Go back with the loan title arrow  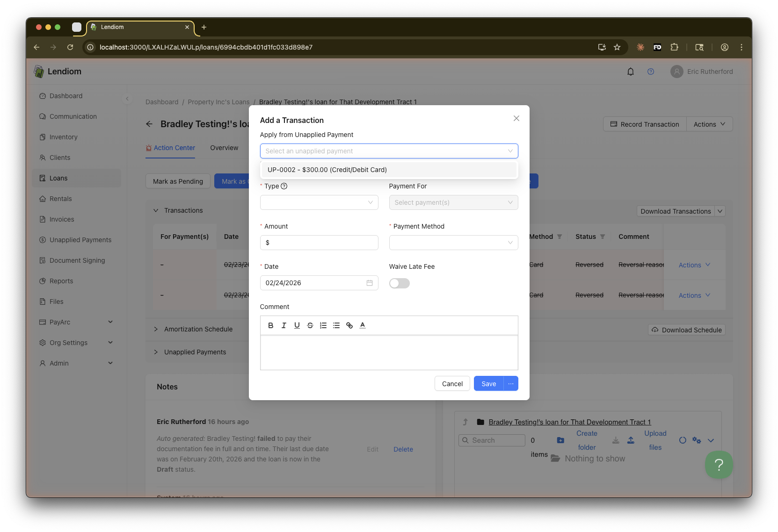(x=149, y=124)
